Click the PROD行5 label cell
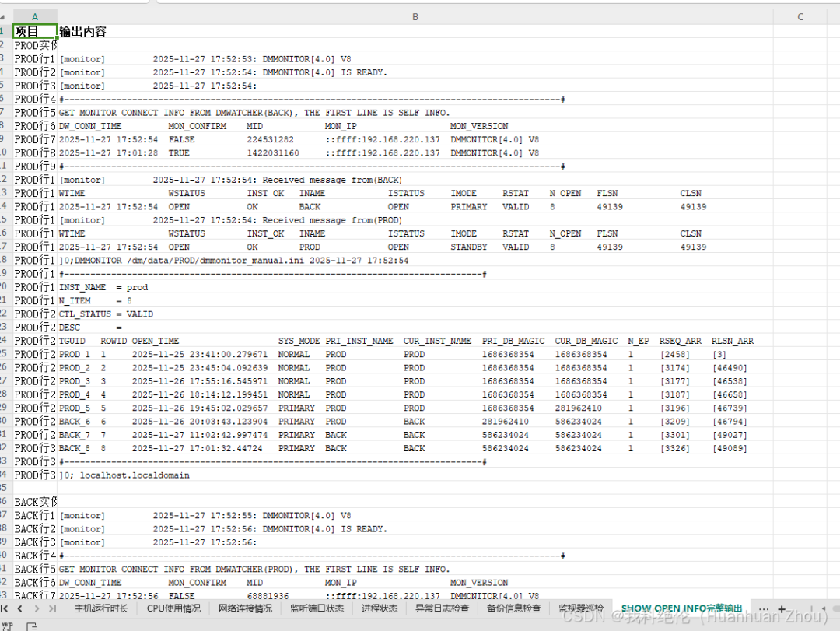Screen dimensions: 840x631 (35, 113)
